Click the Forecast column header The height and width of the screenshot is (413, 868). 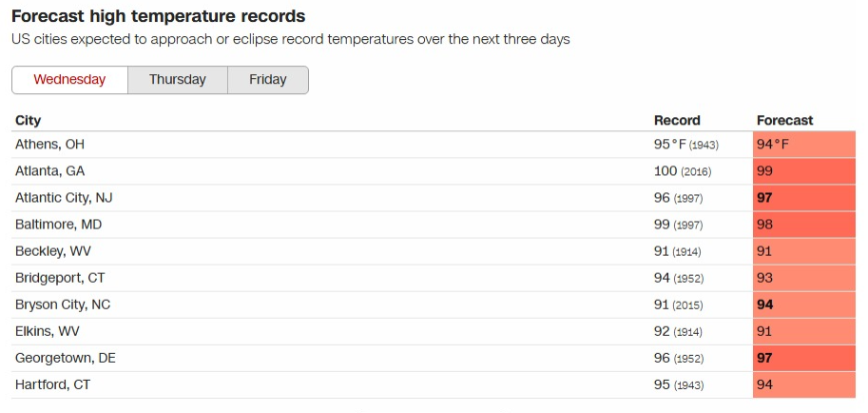click(784, 121)
